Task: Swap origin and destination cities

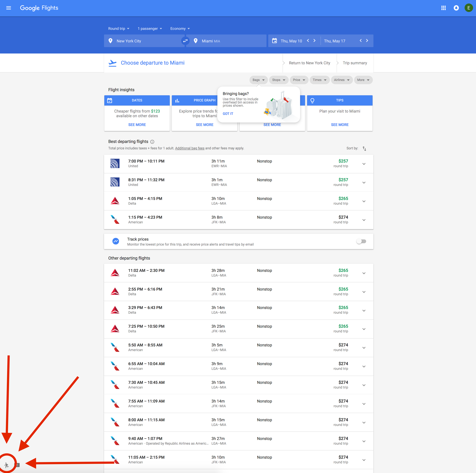Action: [x=185, y=41]
